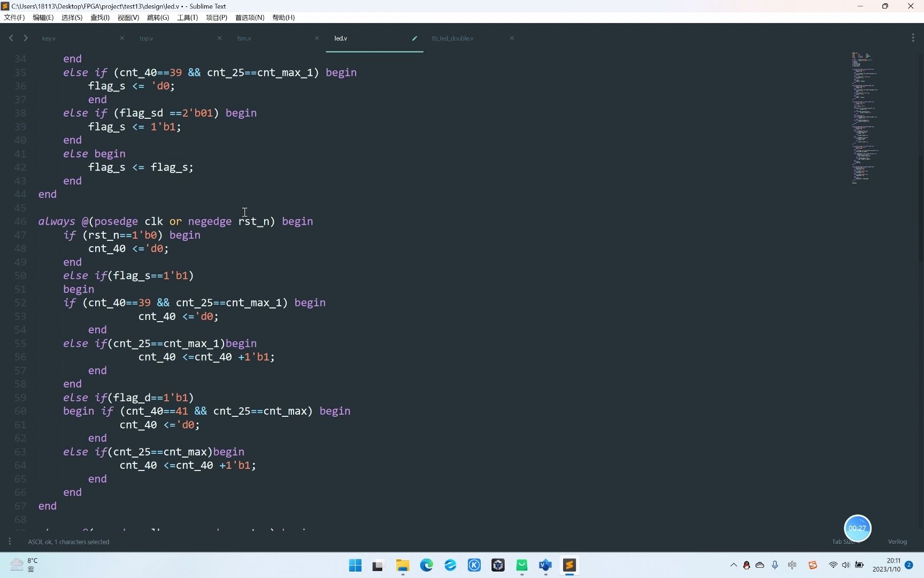Open the 首选项(N) menu
924x578 pixels.
[x=250, y=18]
